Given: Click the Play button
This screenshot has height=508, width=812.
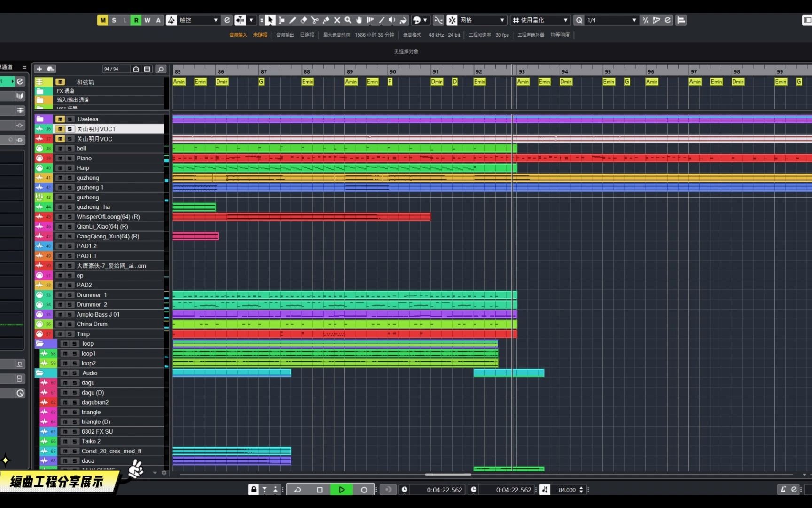Looking at the screenshot, I should pos(342,490).
